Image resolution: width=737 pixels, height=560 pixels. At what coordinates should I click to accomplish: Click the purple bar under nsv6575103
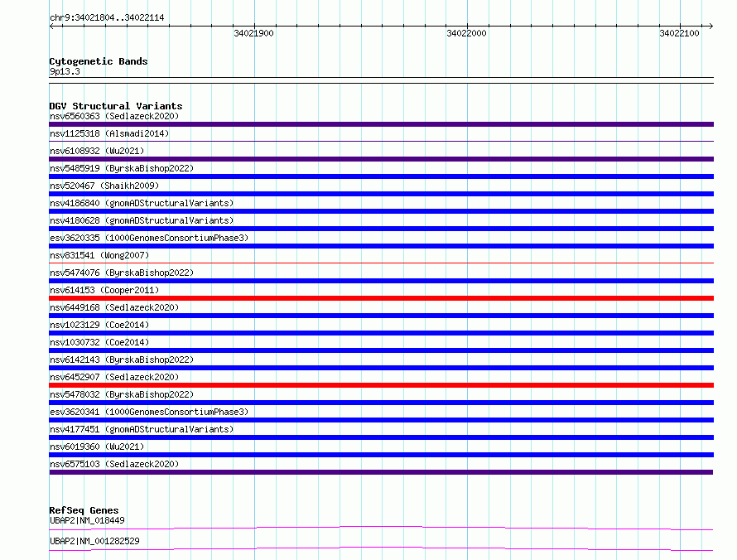click(381, 472)
